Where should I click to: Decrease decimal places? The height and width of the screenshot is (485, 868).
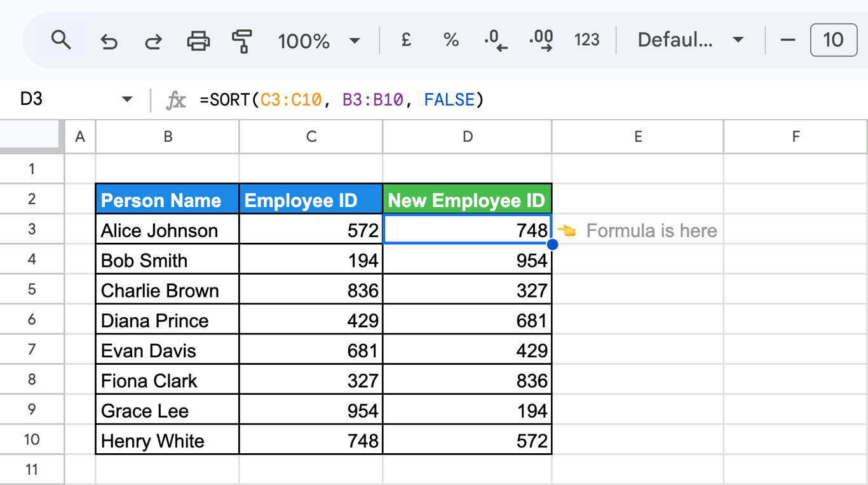coord(496,41)
